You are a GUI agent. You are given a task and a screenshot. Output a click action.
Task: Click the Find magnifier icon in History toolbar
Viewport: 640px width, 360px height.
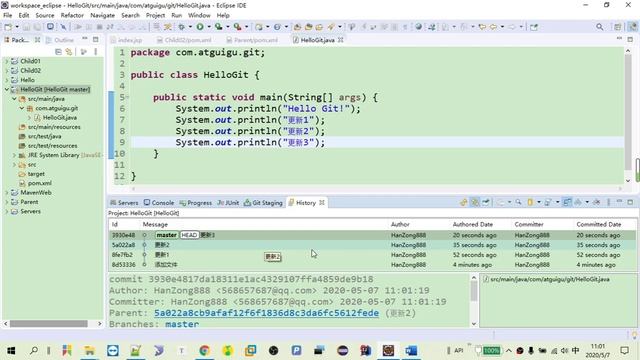[x=518, y=202]
